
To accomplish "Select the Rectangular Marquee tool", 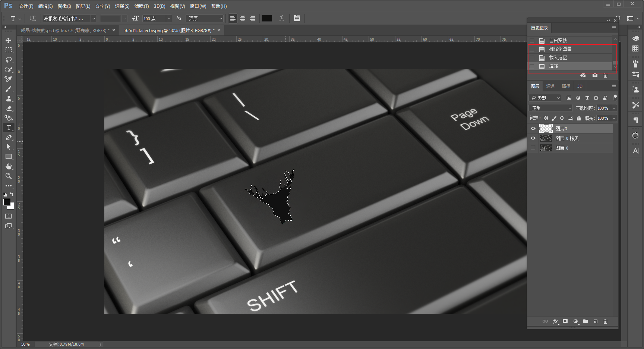I will 9,50.
